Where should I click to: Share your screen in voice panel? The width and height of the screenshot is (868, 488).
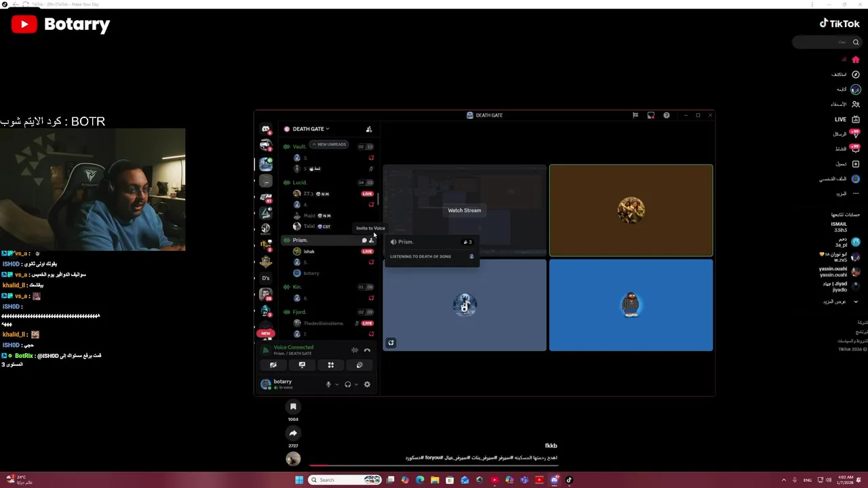pos(302,365)
